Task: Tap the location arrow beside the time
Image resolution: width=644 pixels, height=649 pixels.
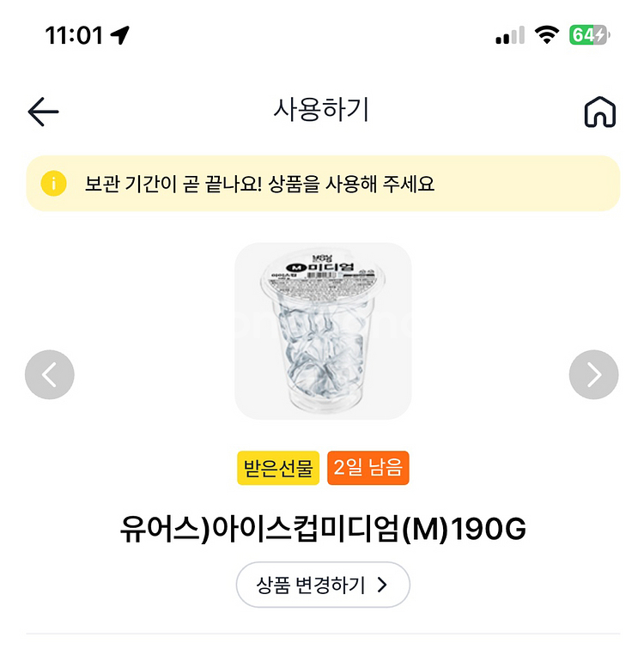Action: [x=120, y=35]
